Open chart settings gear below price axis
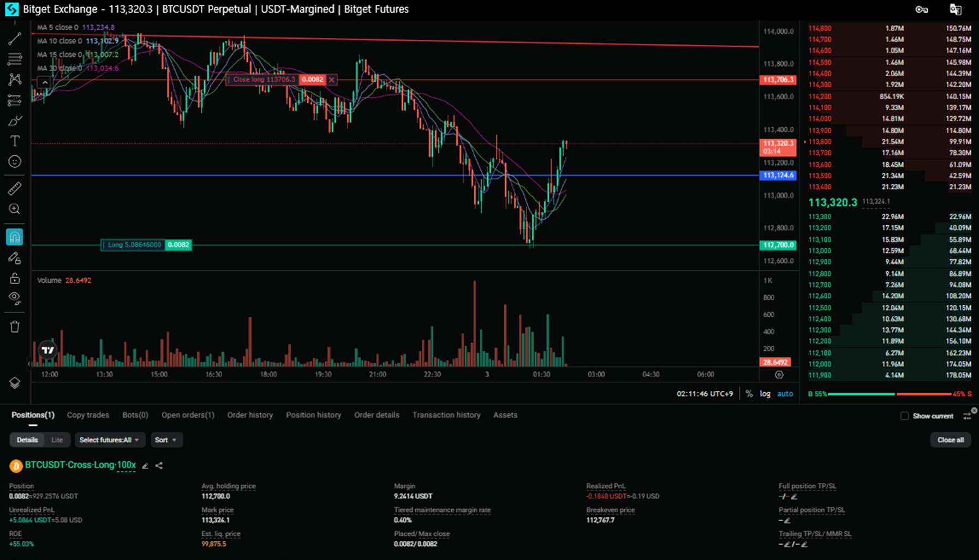 (x=779, y=375)
